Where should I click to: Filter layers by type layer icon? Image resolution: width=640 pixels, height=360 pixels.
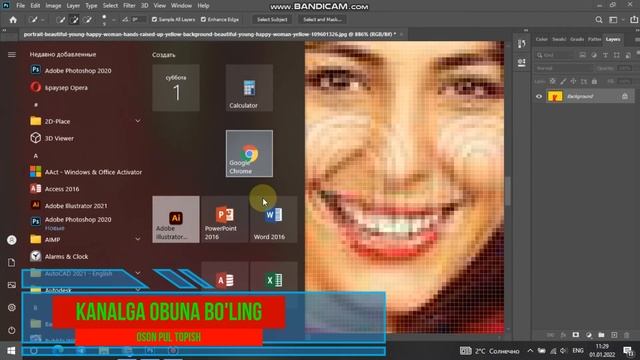point(605,55)
